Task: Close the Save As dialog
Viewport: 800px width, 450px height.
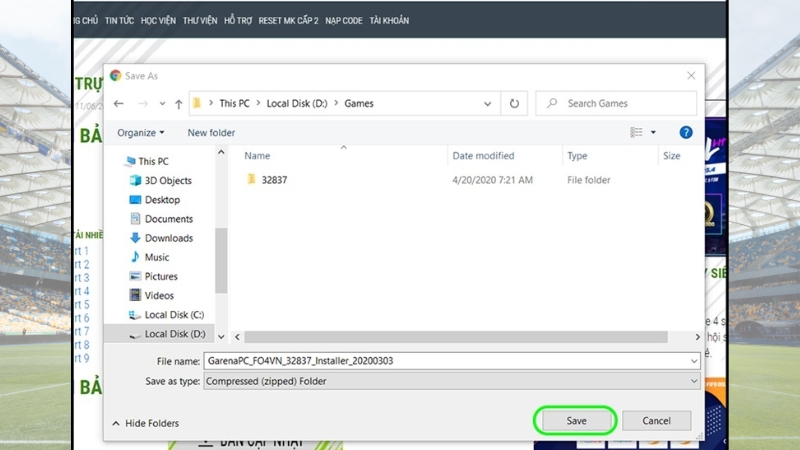Action: coord(691,76)
